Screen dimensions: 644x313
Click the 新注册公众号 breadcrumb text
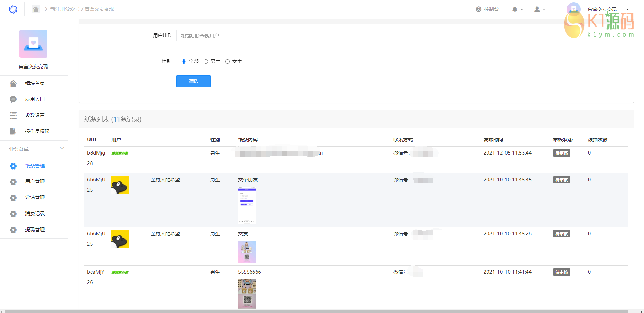(65, 9)
